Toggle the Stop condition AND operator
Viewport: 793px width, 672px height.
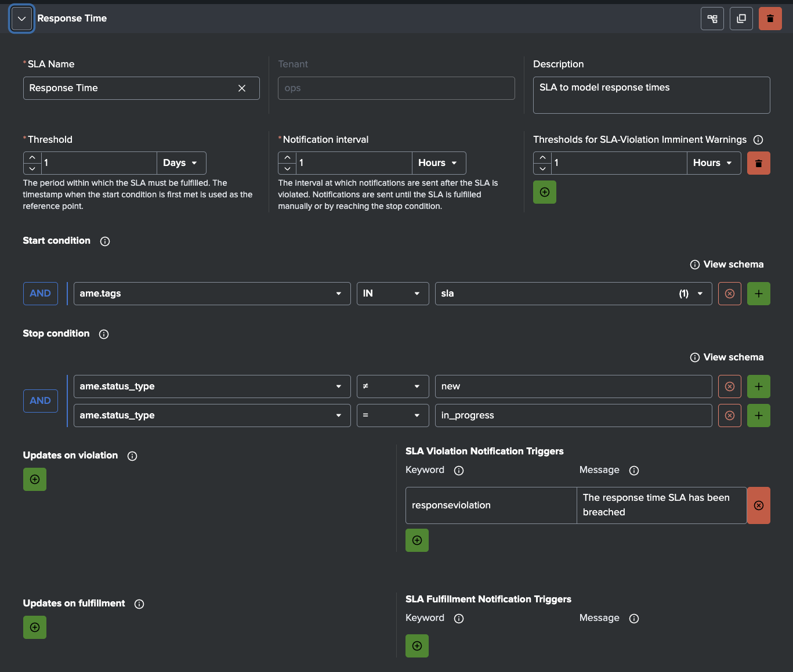pyautogui.click(x=40, y=401)
